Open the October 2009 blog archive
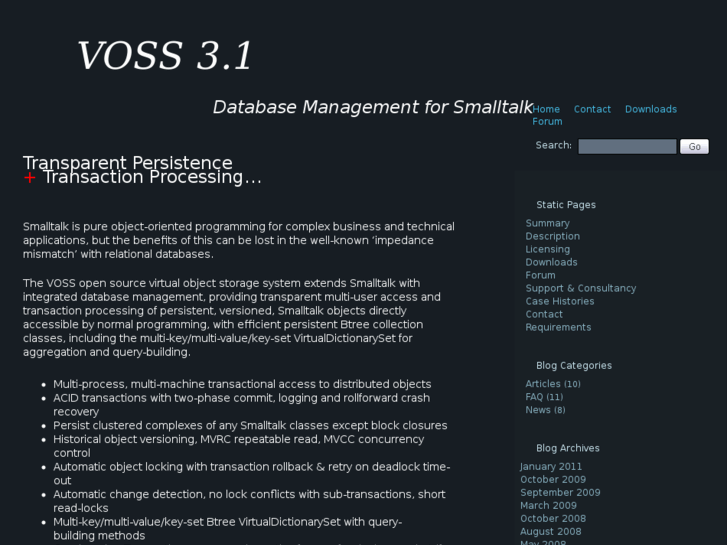 tap(553, 479)
